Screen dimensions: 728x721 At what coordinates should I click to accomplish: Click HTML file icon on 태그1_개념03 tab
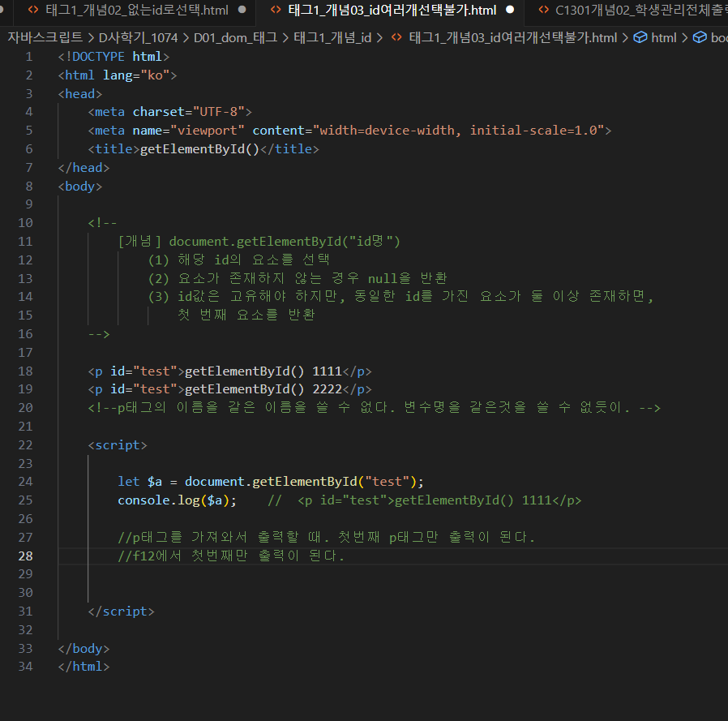276,10
